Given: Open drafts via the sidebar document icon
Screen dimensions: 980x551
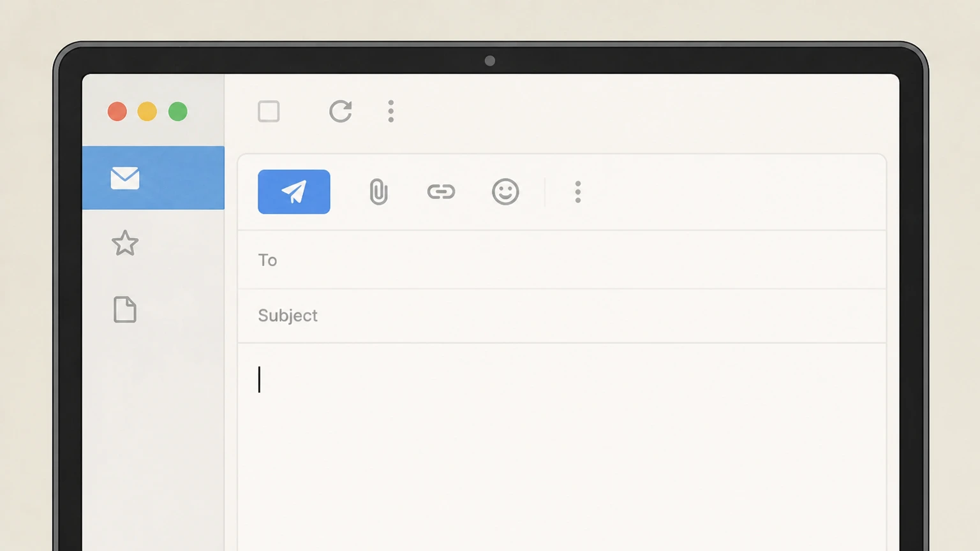Looking at the screenshot, I should (125, 310).
